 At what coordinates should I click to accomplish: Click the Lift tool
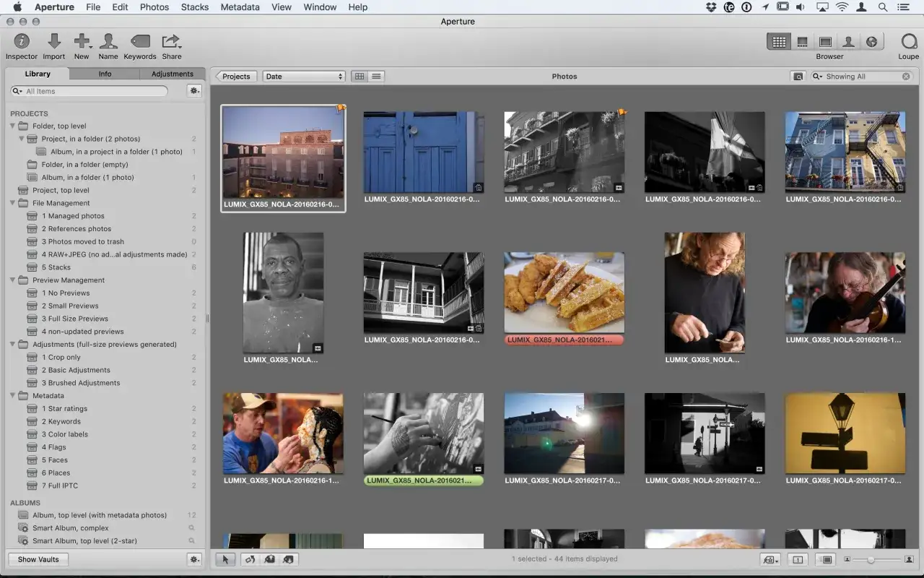270,559
